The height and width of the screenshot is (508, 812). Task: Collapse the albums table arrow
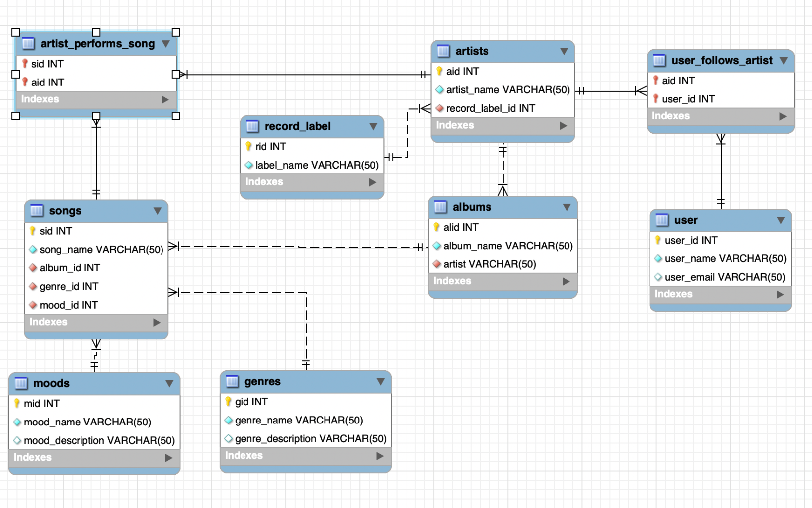click(567, 207)
